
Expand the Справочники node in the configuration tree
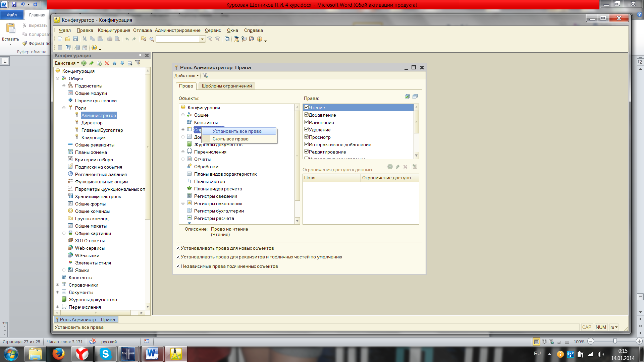pyautogui.click(x=57, y=285)
